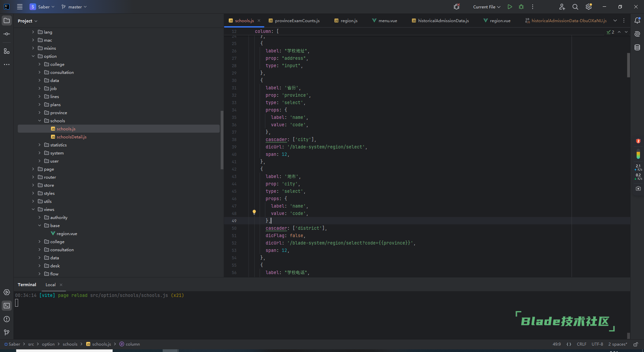Expand the lang folder
Image resolution: width=644 pixels, height=352 pixels.
(33, 32)
